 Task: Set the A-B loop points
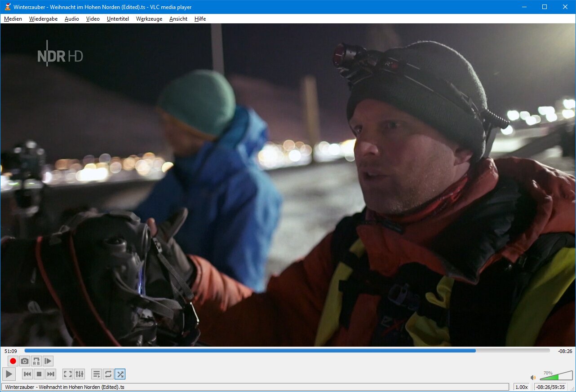point(36,361)
